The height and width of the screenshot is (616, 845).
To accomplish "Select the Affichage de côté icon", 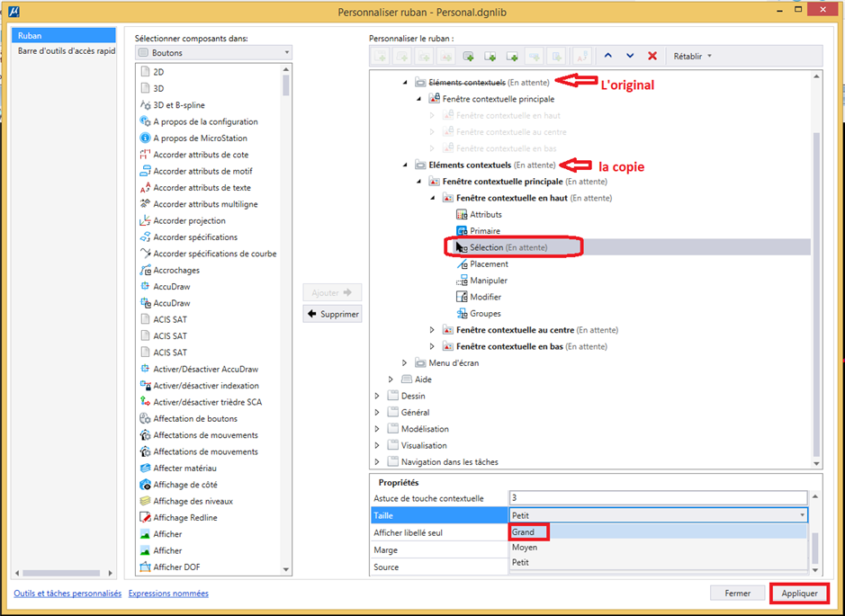I will (x=144, y=485).
